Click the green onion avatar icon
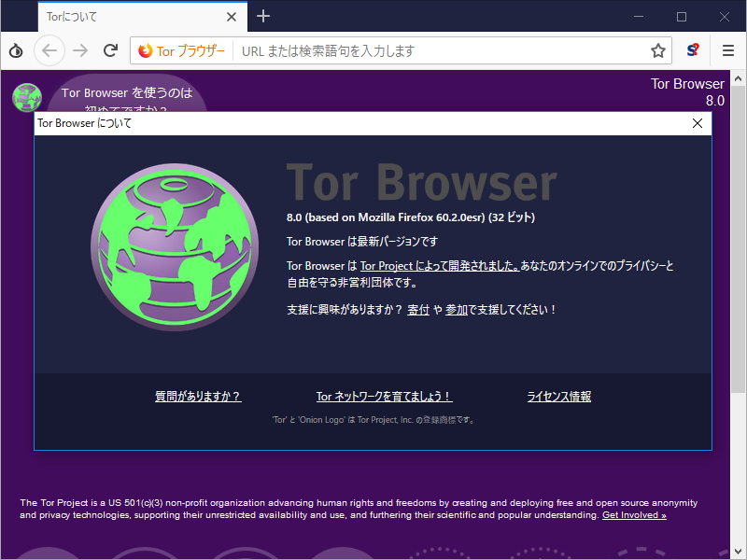The height and width of the screenshot is (560, 747). tap(26, 97)
